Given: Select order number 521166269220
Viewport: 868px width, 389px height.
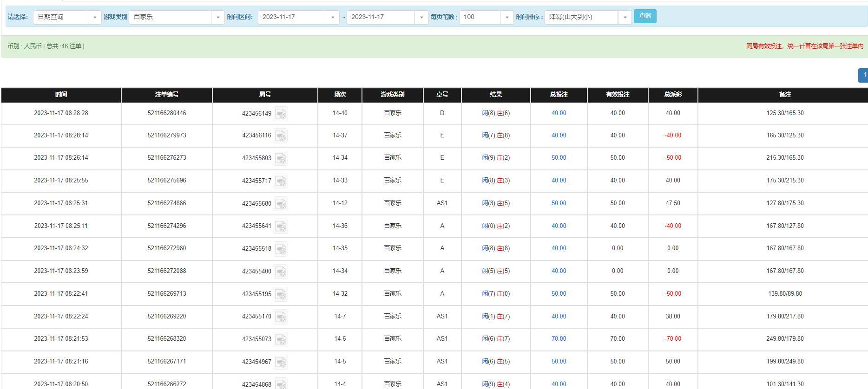Looking at the screenshot, I should pyautogui.click(x=167, y=317).
